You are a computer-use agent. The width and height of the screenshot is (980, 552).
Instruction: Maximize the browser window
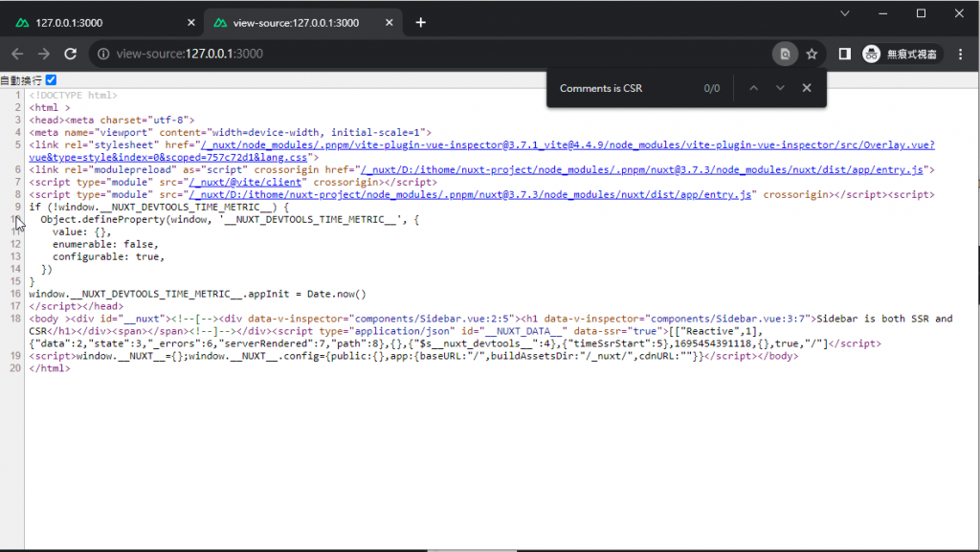click(922, 13)
